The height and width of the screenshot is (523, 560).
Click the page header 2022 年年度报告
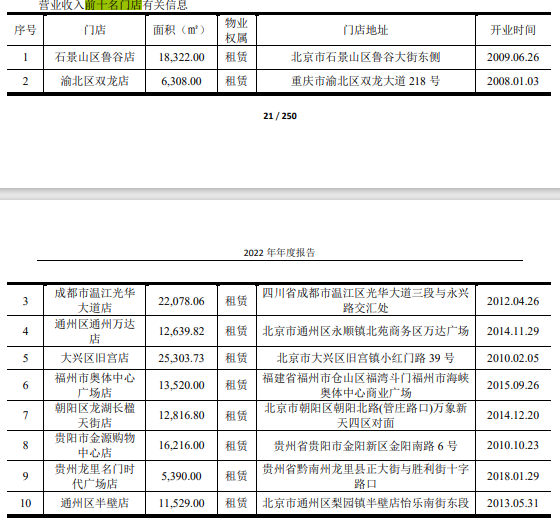click(279, 253)
